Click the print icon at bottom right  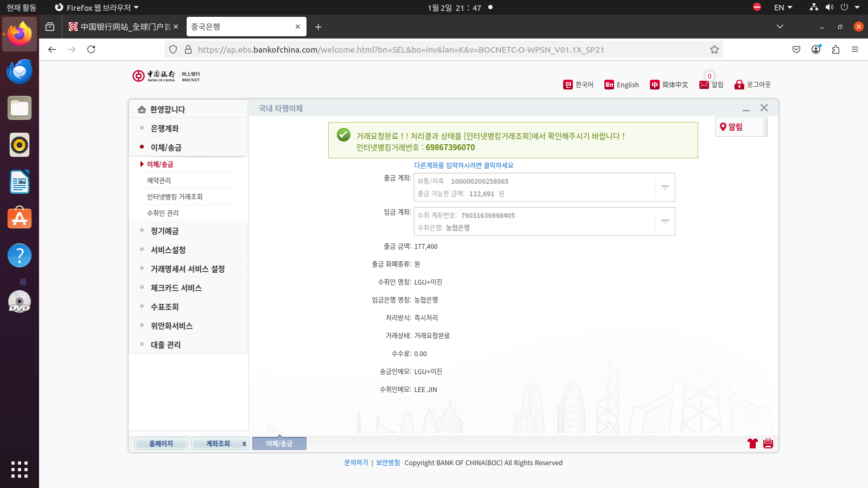point(768,444)
